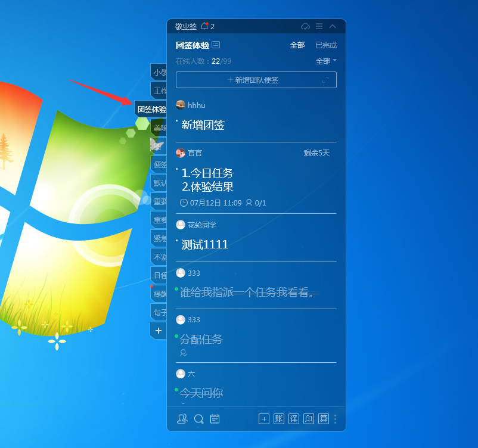478x448 pixels.
Task: Click the search magnifier icon
Action: click(x=199, y=419)
